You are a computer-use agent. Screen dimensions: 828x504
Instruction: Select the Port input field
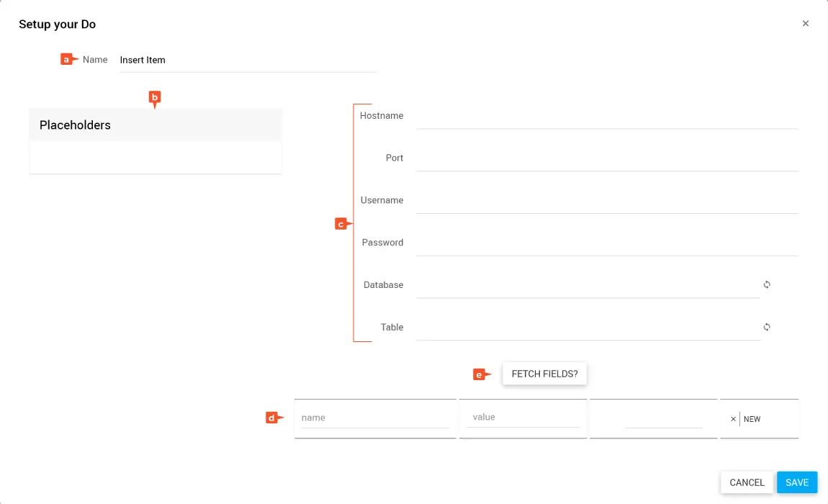(606, 159)
